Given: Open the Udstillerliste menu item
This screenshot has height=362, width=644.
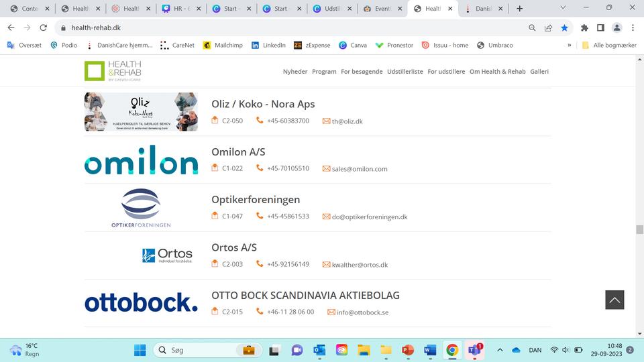Looking at the screenshot, I should (405, 72).
